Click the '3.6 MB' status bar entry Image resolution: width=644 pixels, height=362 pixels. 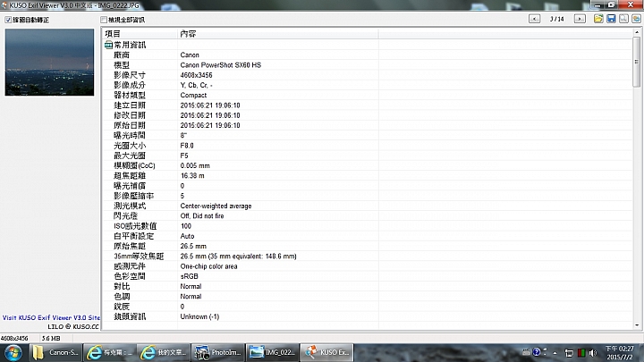51,338
